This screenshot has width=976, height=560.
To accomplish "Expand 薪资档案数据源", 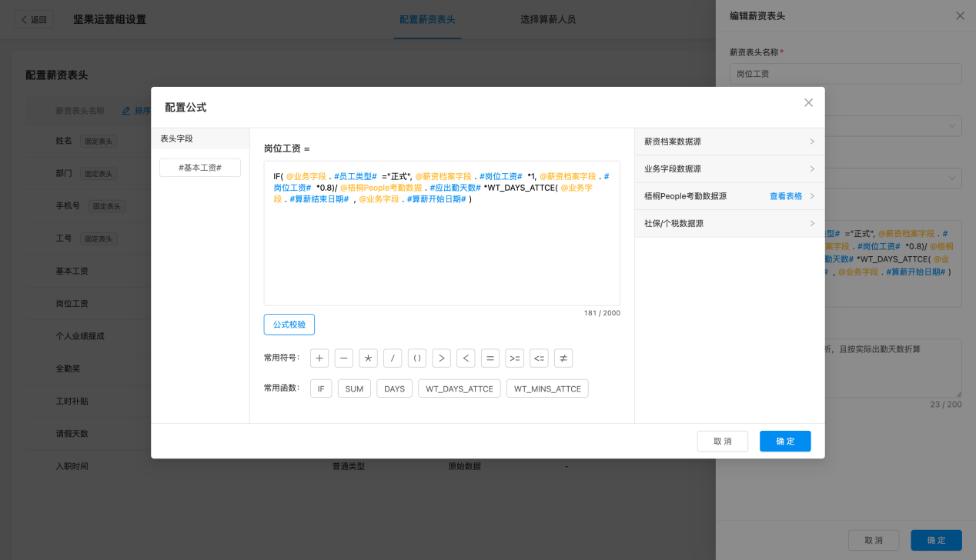I will [x=730, y=142].
